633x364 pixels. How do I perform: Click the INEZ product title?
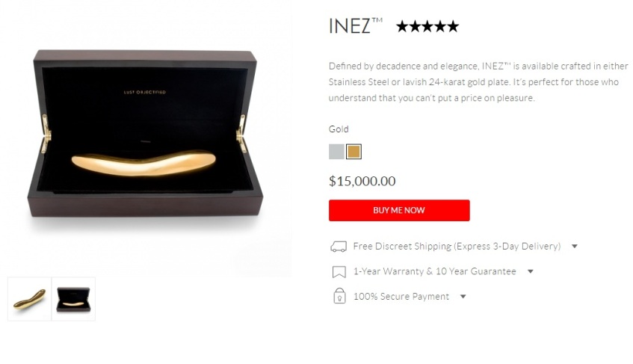coord(355,26)
